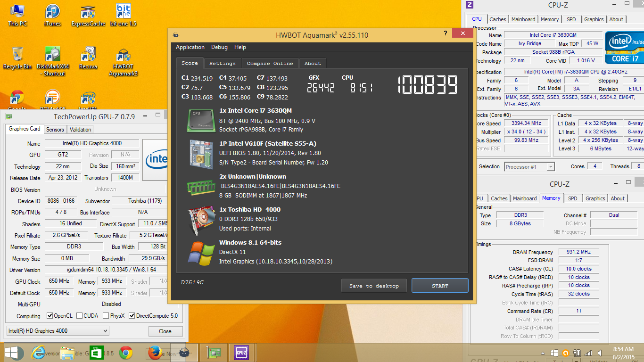Open Graphics tab in CPU-Z timings window
This screenshot has width=644, height=362.
(x=595, y=198)
